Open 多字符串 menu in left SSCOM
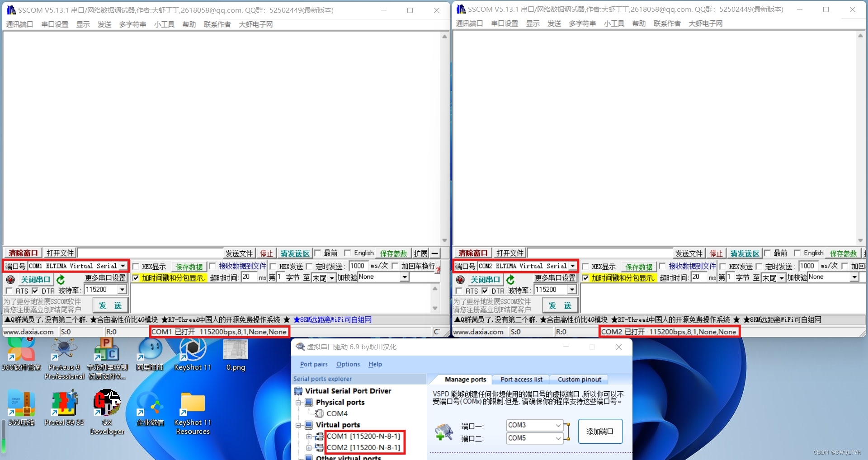Screen dimensions: 868x460 point(132,24)
